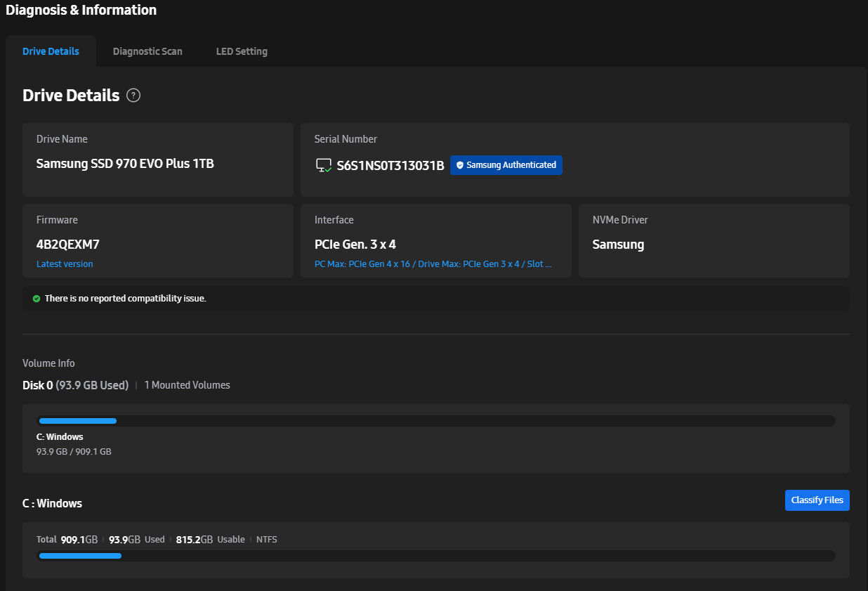The height and width of the screenshot is (591, 868).
Task: Switch to the Diagnostic Scan tab
Action: [x=147, y=51]
